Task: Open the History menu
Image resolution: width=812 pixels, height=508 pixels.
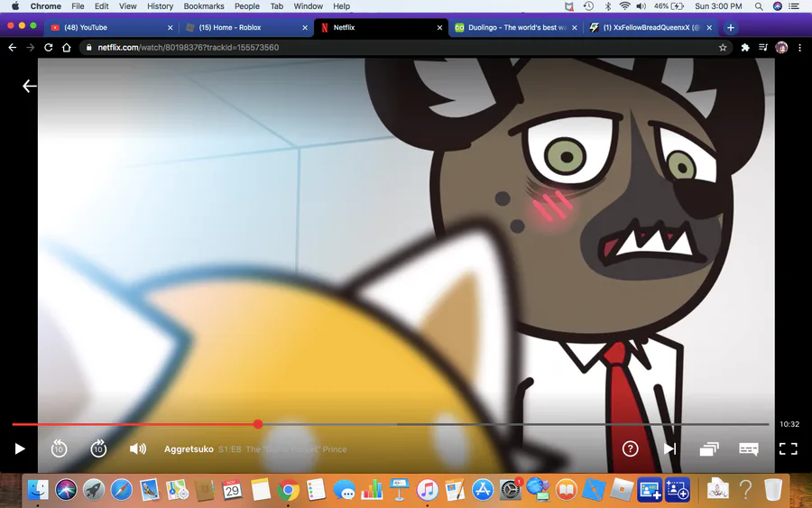Action: tap(160, 6)
